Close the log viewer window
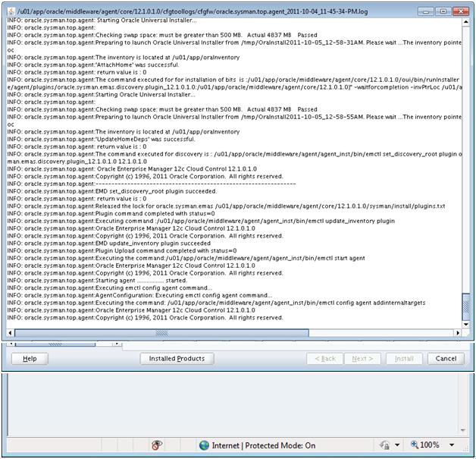The width and height of the screenshot is (476, 459). [x=461, y=11]
